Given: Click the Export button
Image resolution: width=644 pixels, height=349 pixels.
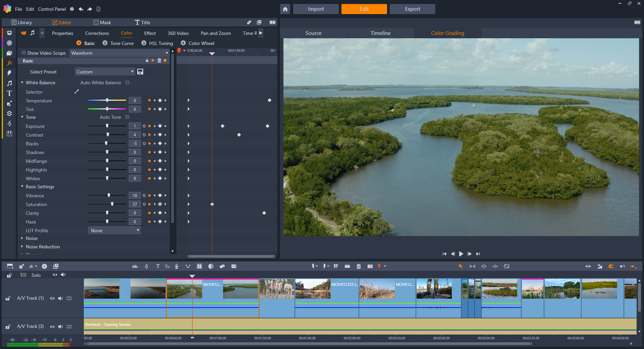Looking at the screenshot, I should coord(412,9).
